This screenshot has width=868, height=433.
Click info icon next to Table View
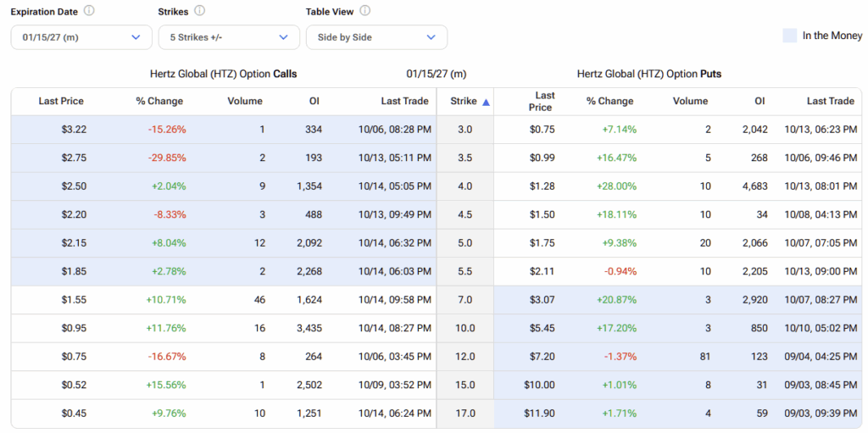[364, 11]
